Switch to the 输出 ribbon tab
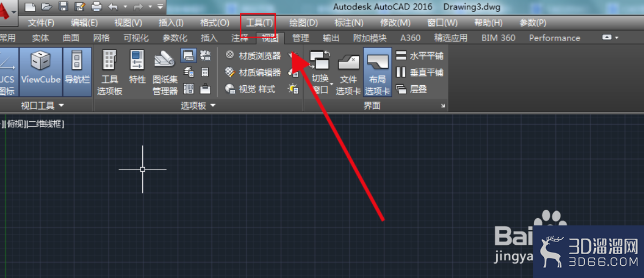The width and height of the screenshot is (644, 278). coord(331,38)
